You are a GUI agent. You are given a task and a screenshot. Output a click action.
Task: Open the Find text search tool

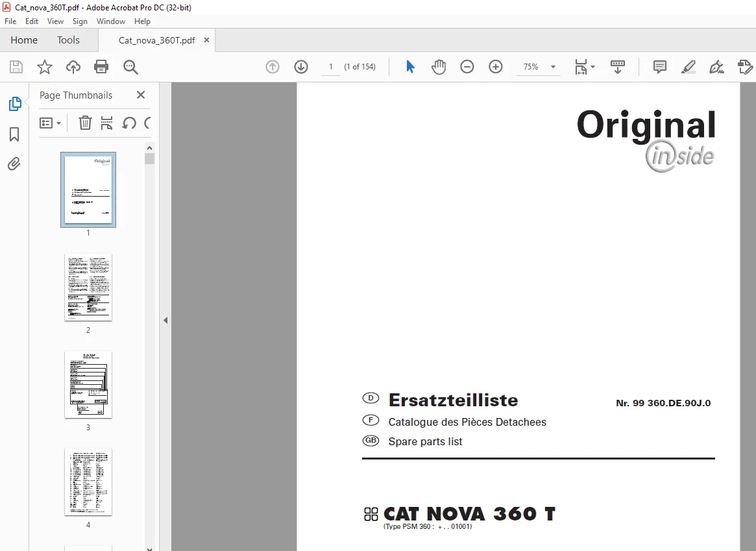(130, 67)
